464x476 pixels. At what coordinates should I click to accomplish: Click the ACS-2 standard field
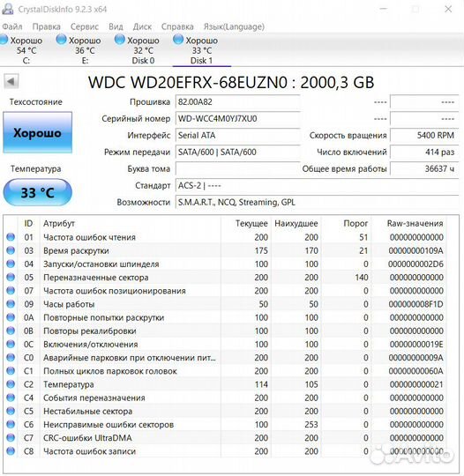pyautogui.click(x=317, y=185)
